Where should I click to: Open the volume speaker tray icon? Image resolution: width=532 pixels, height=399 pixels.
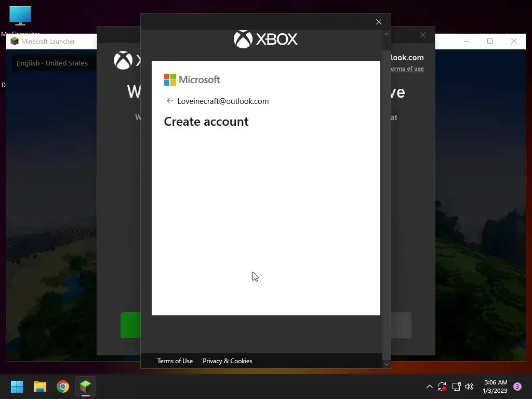[x=469, y=387]
